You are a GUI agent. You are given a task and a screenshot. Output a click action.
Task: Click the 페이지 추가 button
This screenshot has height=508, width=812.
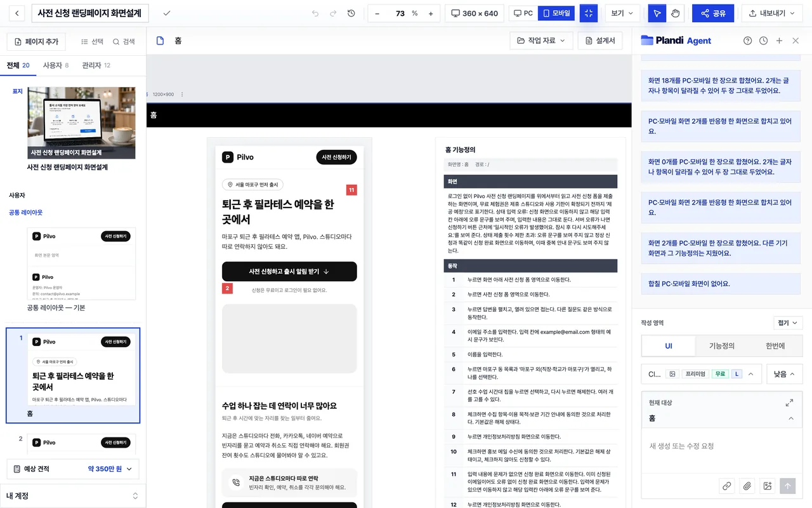tap(36, 41)
